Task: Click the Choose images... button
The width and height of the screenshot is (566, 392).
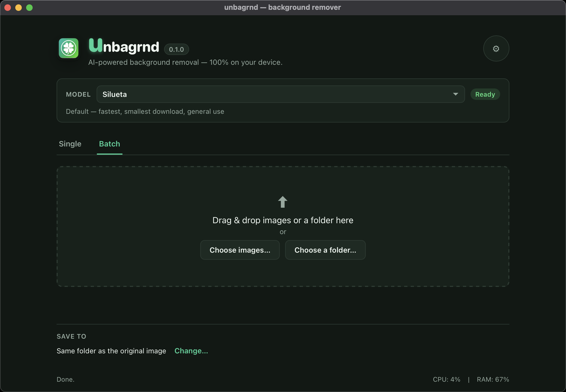Action: click(x=240, y=250)
